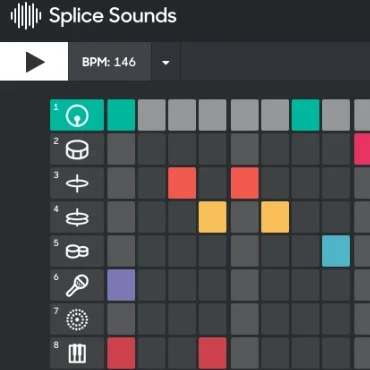
Task: Turn off the purple first step on shaker track
Action: [x=121, y=285]
